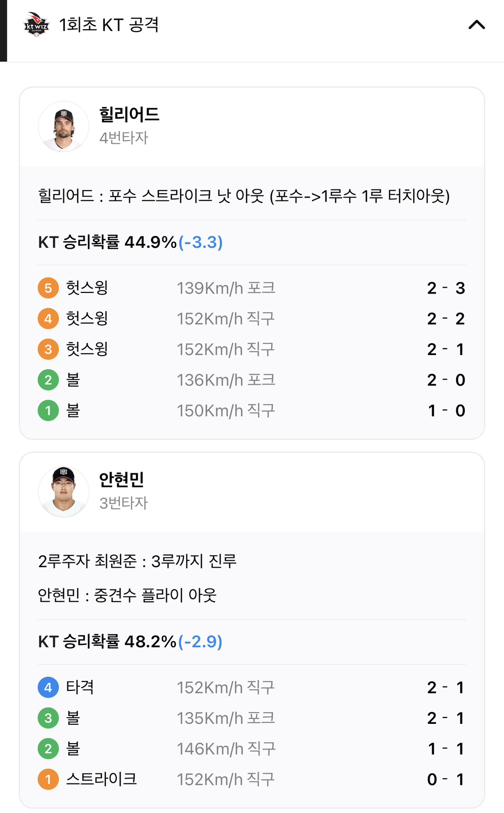Click blue pitch 4 타격 circle for 안현민
Screen dimensions: 504x813
pos(48,687)
